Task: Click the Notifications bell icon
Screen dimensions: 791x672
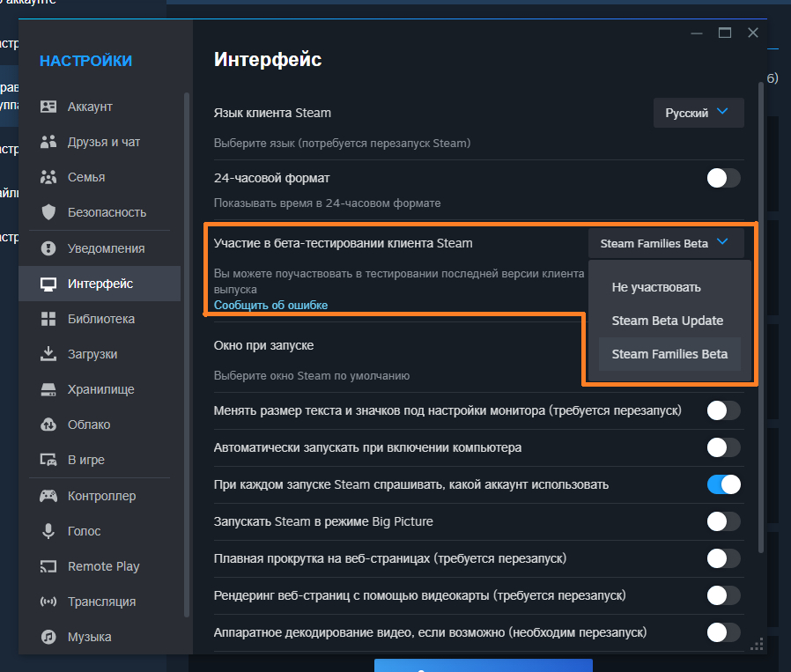Action: click(48, 248)
